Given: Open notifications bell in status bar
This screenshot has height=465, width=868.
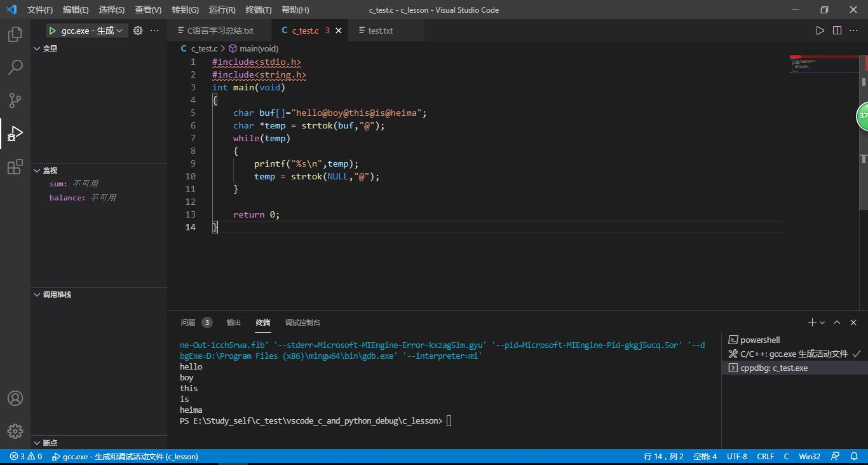Looking at the screenshot, I should click(x=854, y=456).
